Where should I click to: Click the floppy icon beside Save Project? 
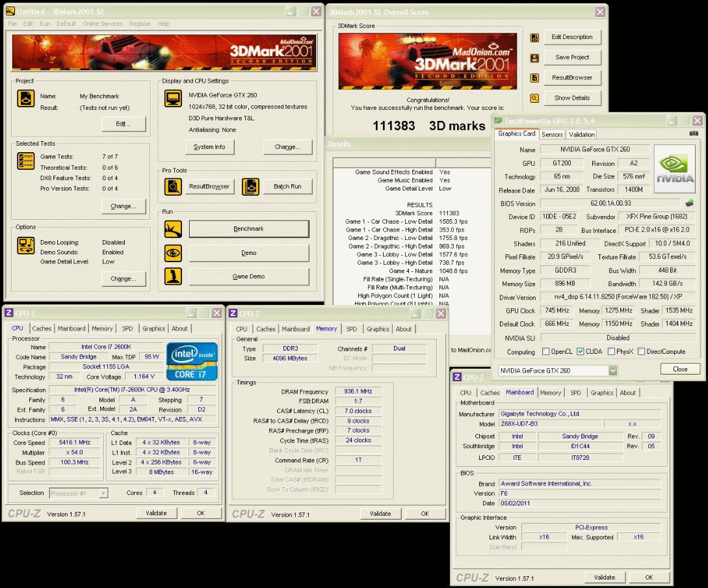click(x=534, y=58)
